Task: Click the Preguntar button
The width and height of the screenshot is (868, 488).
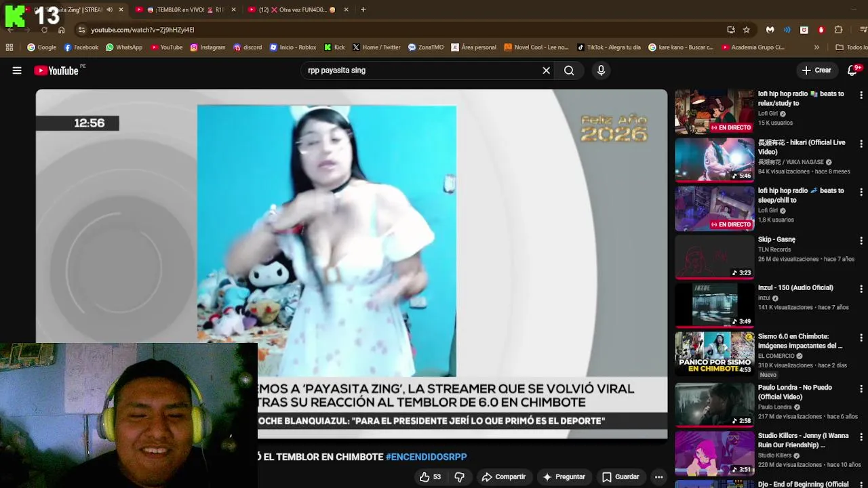Action: 564,477
